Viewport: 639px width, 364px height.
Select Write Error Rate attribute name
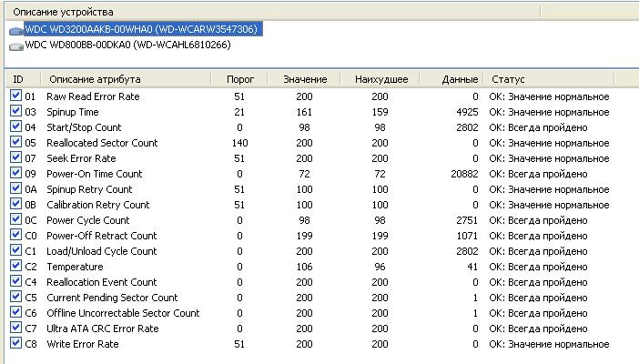pos(82,344)
